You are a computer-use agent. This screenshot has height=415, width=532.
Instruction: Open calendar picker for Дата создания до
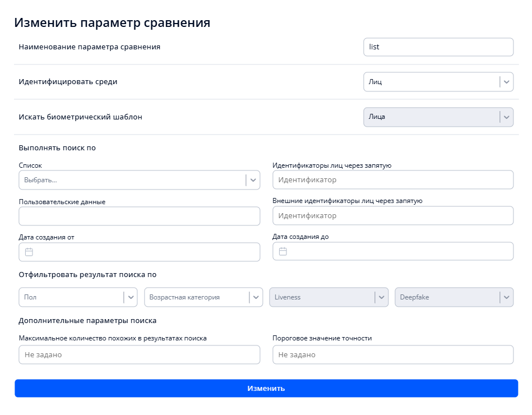click(x=283, y=251)
